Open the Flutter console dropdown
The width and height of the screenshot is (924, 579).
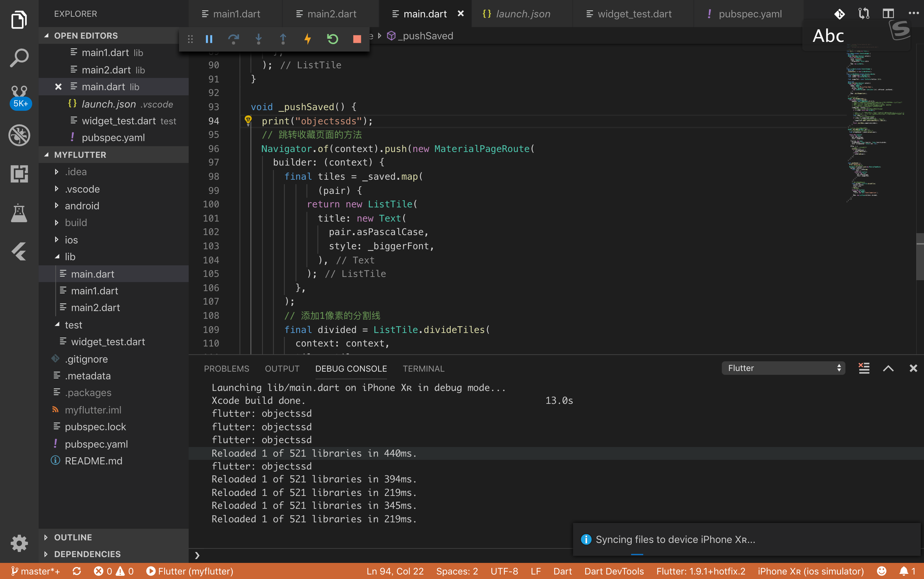click(783, 368)
